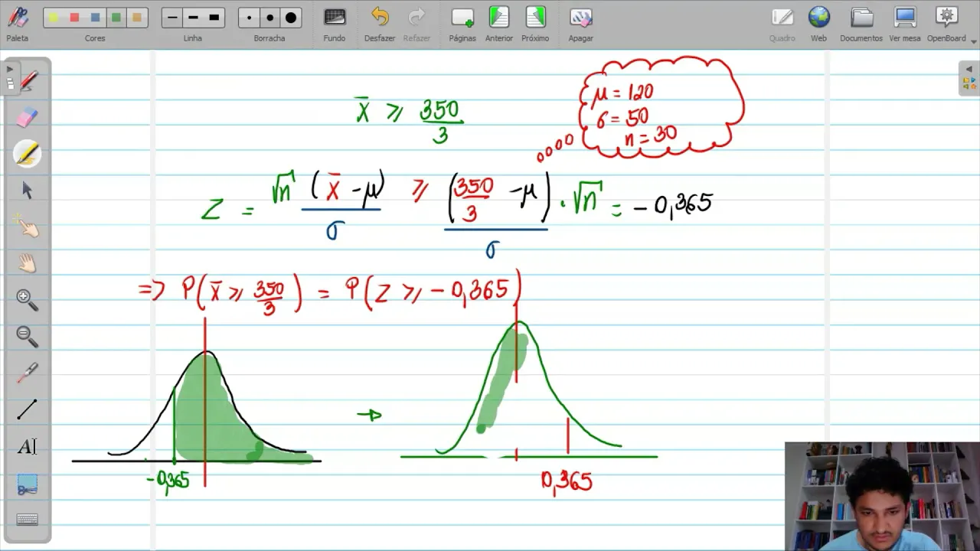Screen dimensions: 980x551
Task: Select the Highlighter marker tool
Action: click(28, 154)
